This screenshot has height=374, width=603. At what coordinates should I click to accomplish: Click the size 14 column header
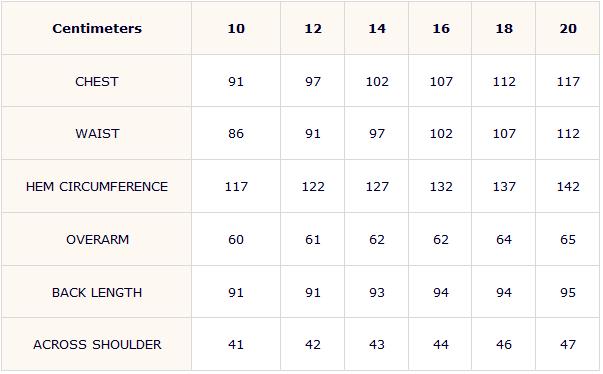pyautogui.click(x=377, y=28)
